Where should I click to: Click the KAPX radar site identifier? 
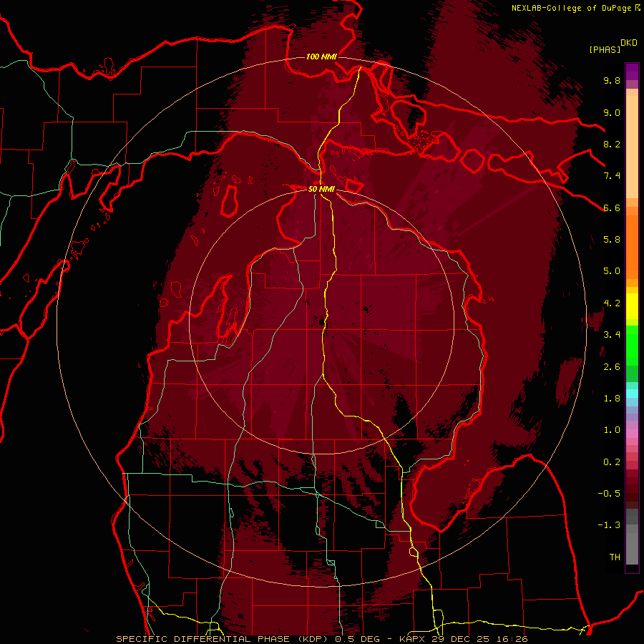(411, 639)
